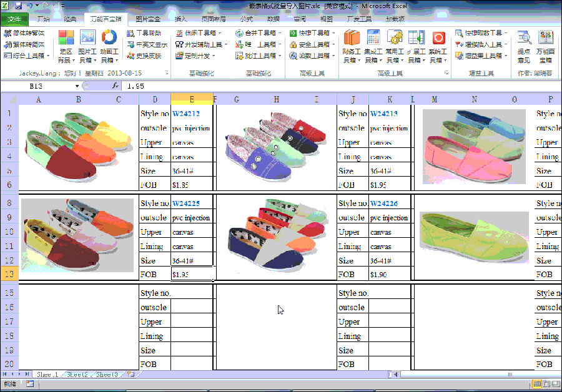The width and height of the screenshot is (562, 392).
Task: Click the 财务工具箱 orange books icon
Action: click(352, 39)
